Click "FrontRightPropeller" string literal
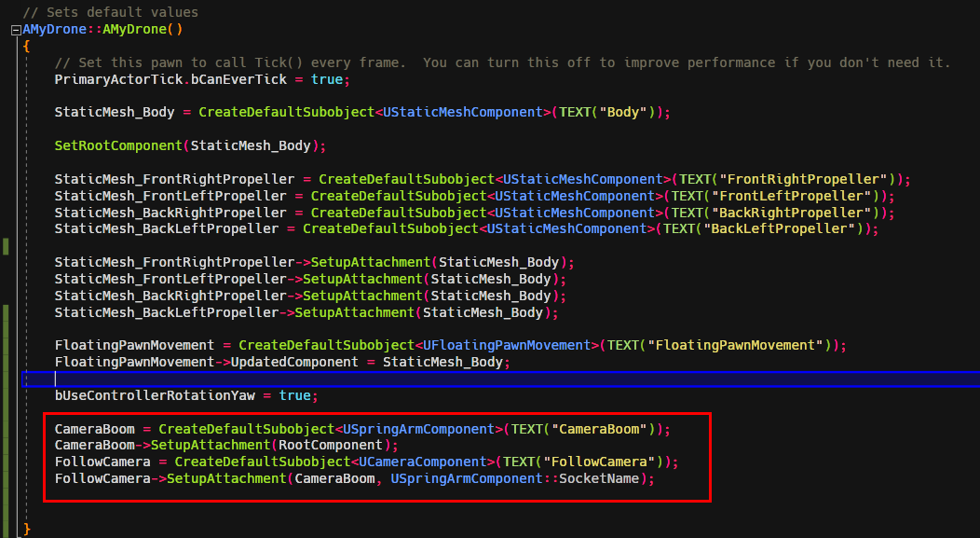 (x=803, y=179)
